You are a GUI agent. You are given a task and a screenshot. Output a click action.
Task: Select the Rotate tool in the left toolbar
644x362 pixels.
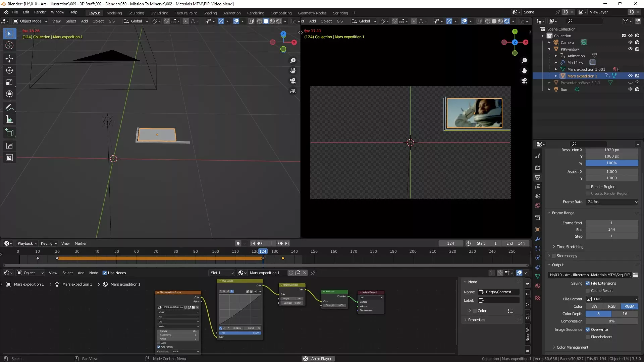pyautogui.click(x=9, y=70)
